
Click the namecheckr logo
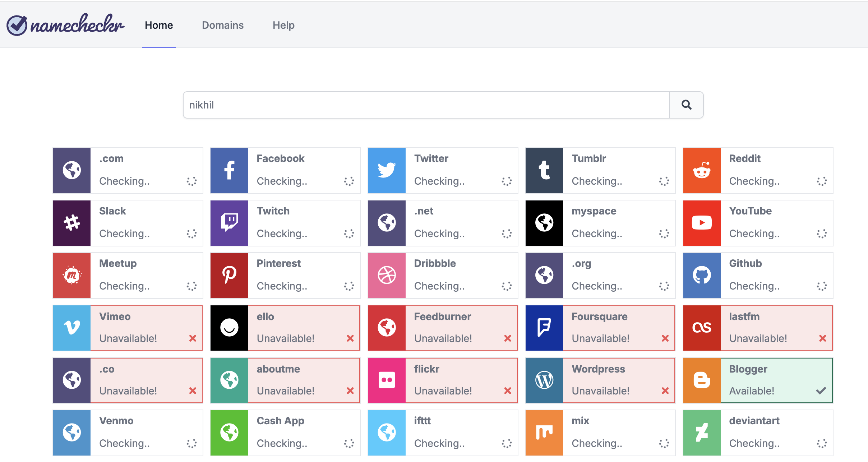pyautogui.click(x=65, y=25)
